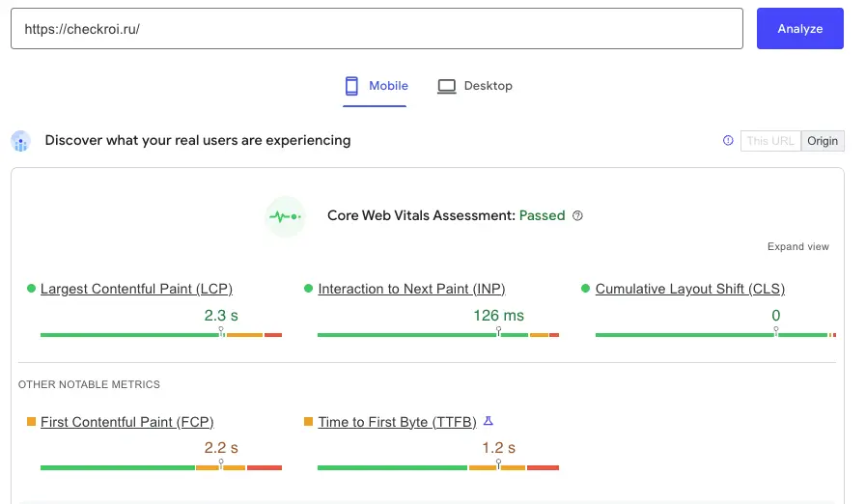Click the 2.2 s FCP value
This screenshot has height=504, width=866.
[221, 448]
